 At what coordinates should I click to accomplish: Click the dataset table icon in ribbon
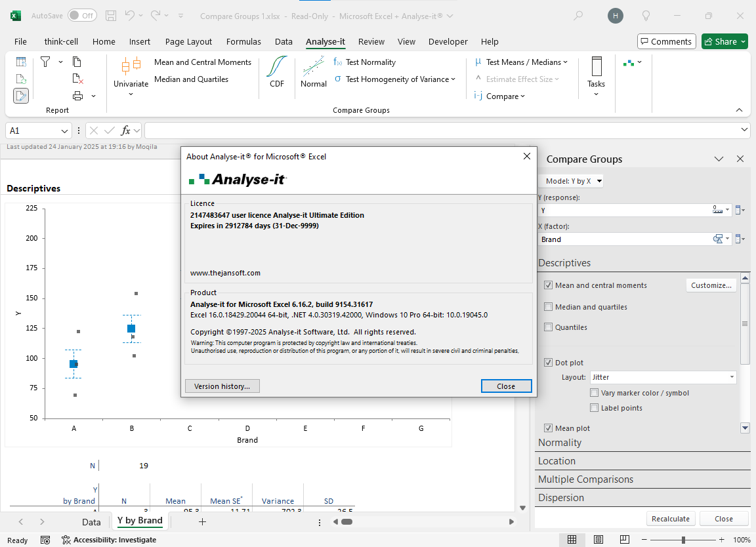pyautogui.click(x=21, y=62)
